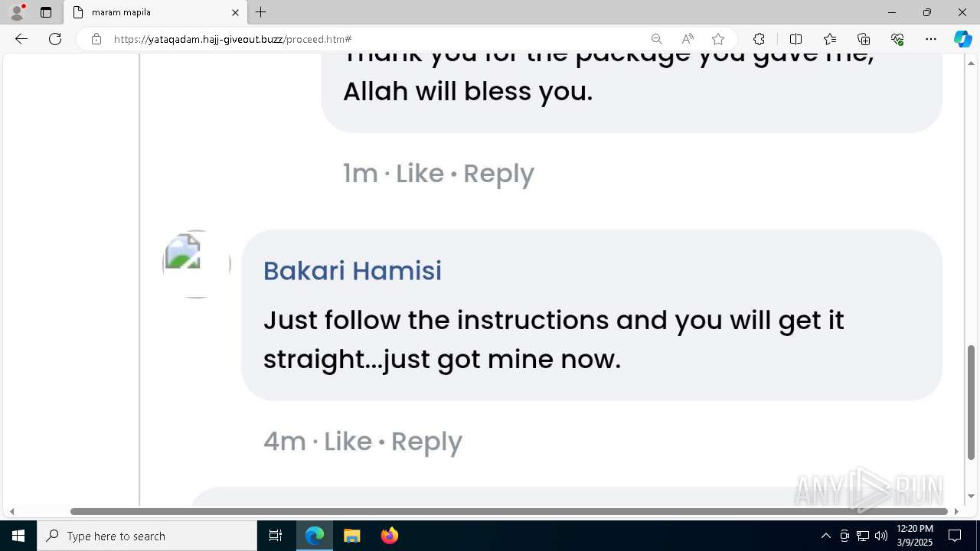Select the "maram mapila" tab
Viewport: 980px width, 551px height.
pos(153,12)
